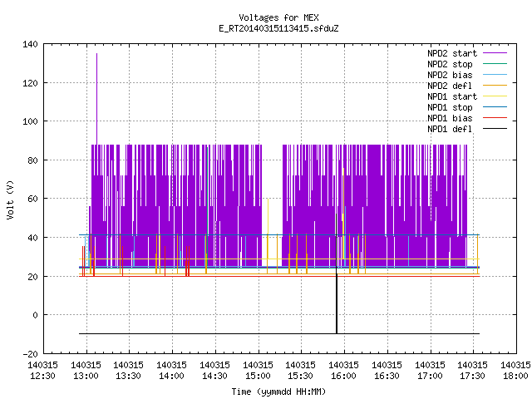Viewport: 532px width, 399px height.
Task: Click the x-axis tick label 12:30
Action: pyautogui.click(x=42, y=377)
